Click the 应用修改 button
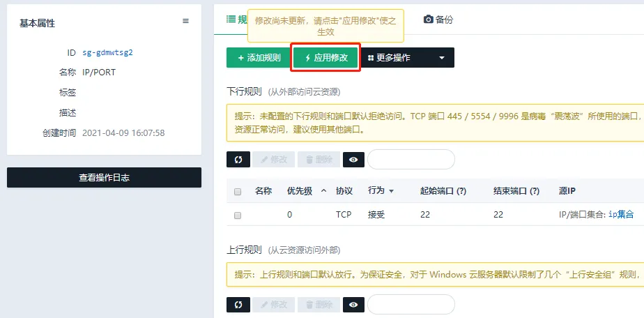The height and width of the screenshot is (318, 644). [x=325, y=58]
